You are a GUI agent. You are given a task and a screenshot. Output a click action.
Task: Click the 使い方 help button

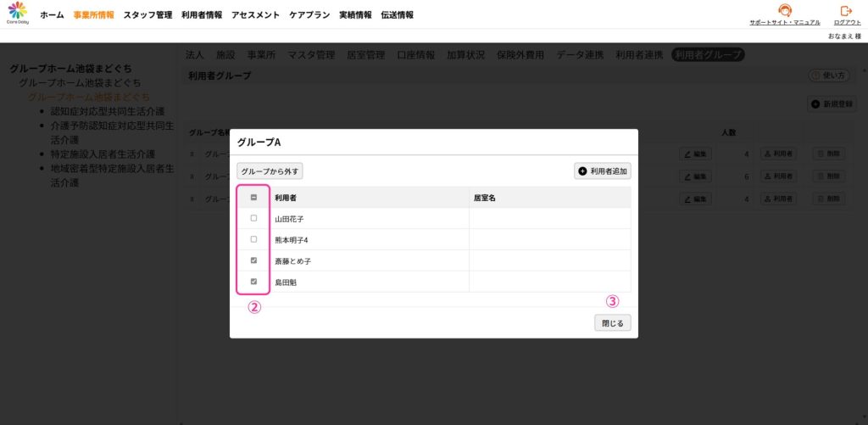829,75
